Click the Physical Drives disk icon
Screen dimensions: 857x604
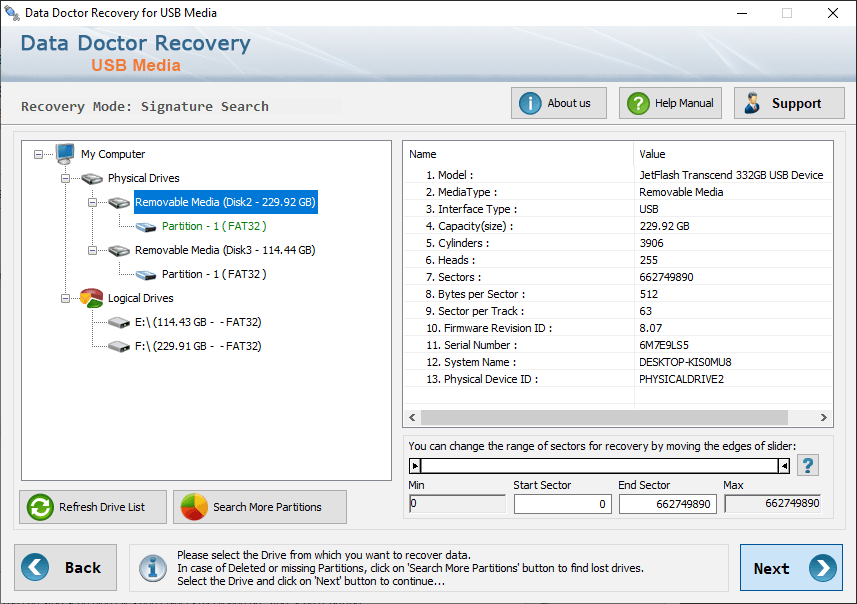pyautogui.click(x=92, y=178)
